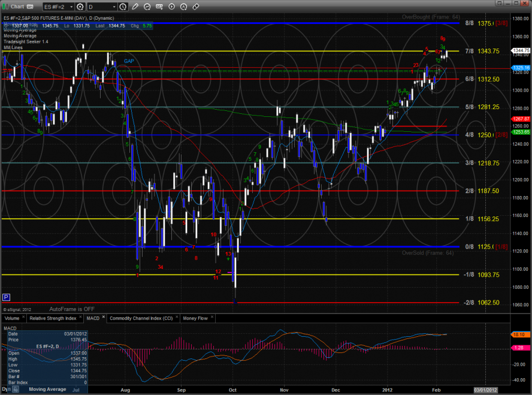
Task: Click the MACD study label in lower pane
Action: click(x=10, y=328)
